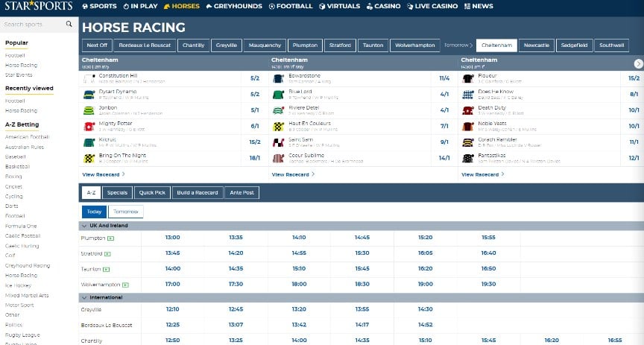Open View Racecard for second Cheltenham race

coord(293,174)
